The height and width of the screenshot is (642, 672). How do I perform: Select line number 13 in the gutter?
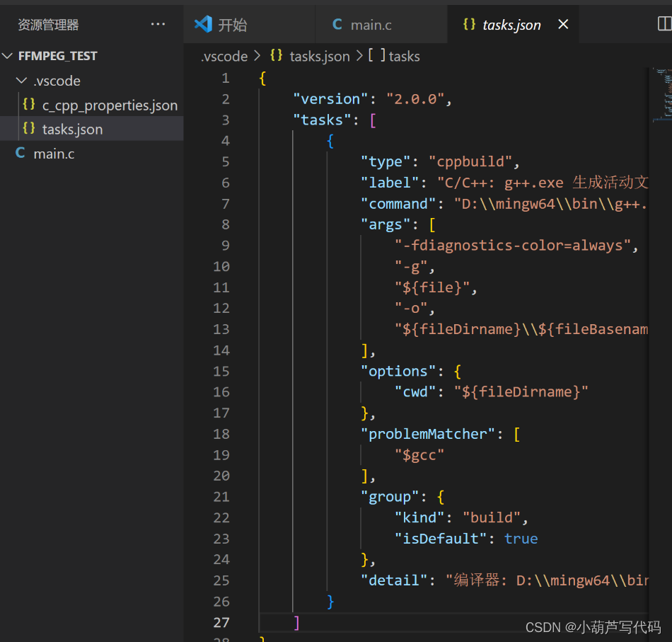(221, 328)
